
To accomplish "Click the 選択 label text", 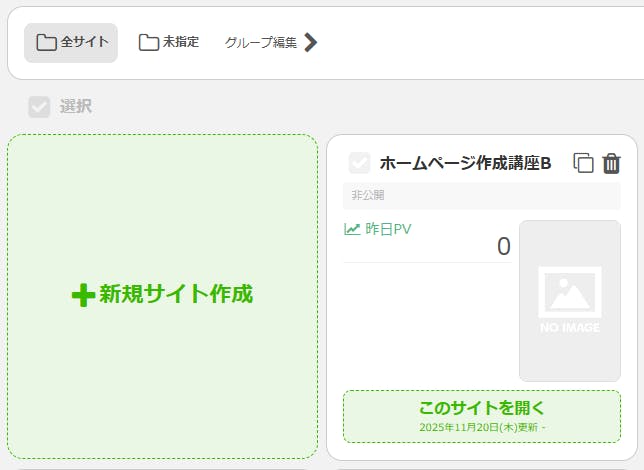I will coord(75,107).
